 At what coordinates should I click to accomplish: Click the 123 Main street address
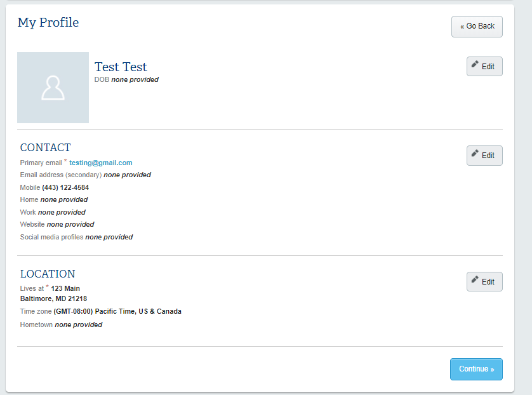point(65,288)
